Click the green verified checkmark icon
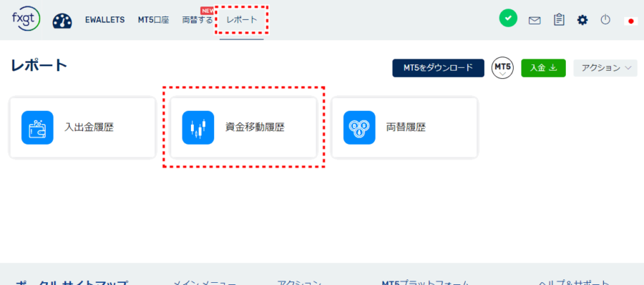This screenshot has width=644, height=285. (x=508, y=19)
